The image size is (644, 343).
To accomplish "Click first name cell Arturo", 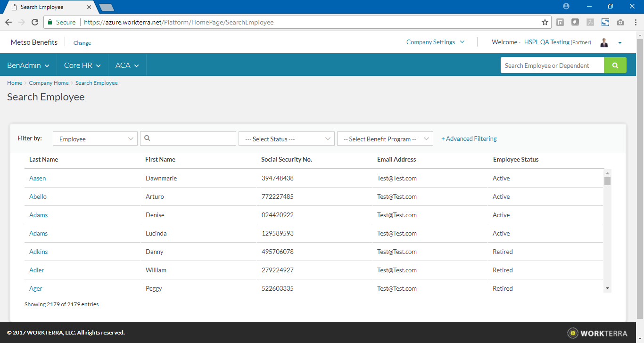I will [x=155, y=196].
